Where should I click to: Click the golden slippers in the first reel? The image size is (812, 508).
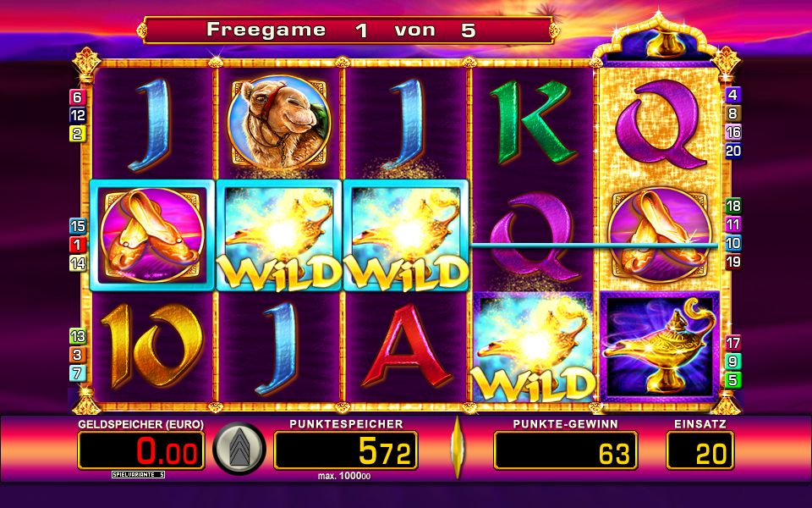pyautogui.click(x=152, y=235)
